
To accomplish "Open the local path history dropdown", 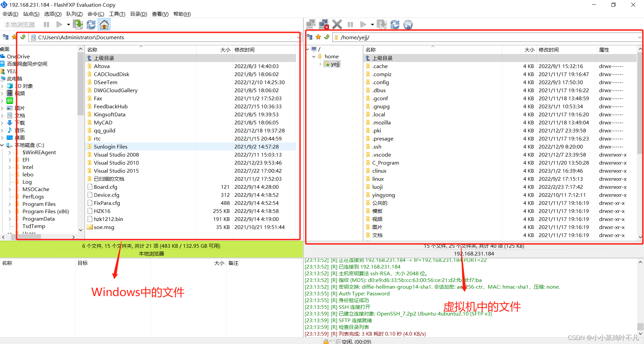I will pos(298,38).
